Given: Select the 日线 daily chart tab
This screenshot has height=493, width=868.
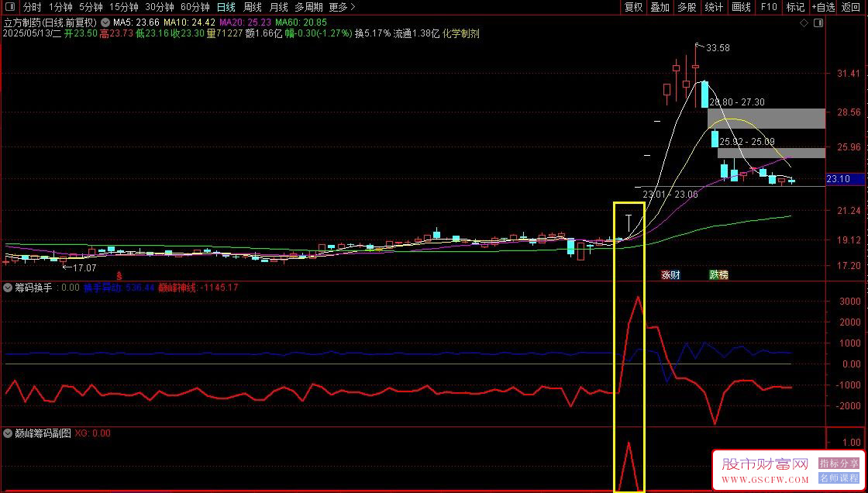Looking at the screenshot, I should click(x=226, y=7).
